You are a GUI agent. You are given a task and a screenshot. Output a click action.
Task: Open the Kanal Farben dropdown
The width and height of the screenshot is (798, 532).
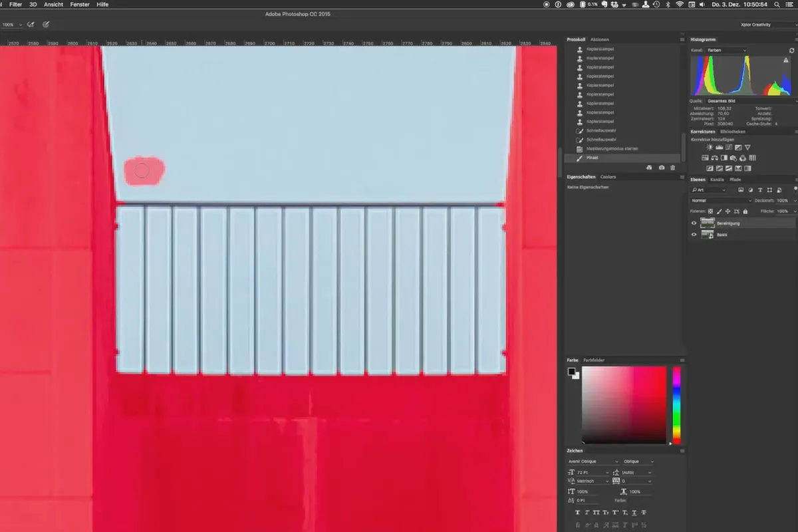pyautogui.click(x=726, y=51)
